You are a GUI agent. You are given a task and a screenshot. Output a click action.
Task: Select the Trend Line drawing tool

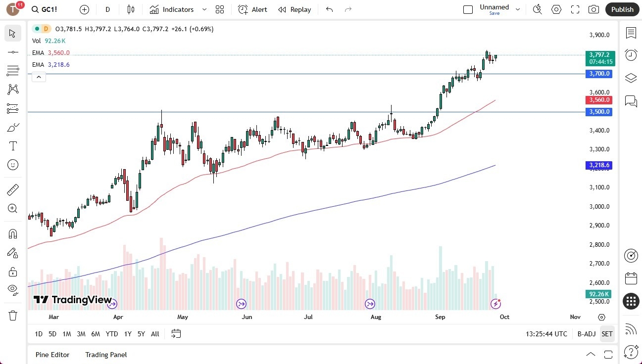tap(13, 51)
